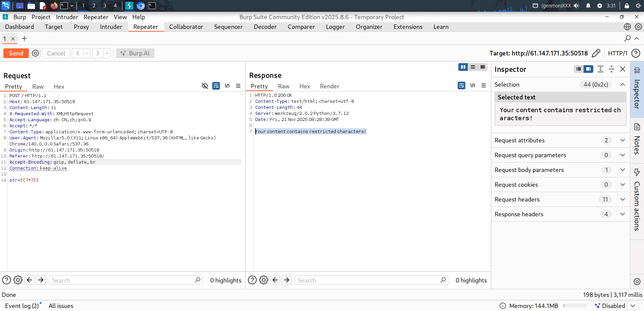Click the Cancel button
Viewport: 644px width, 311px height.
56,53
